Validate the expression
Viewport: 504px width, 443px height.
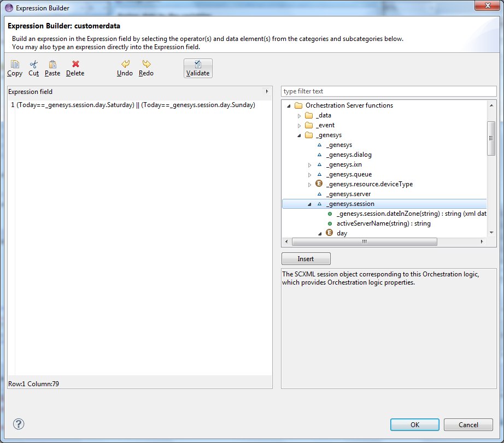[x=198, y=68]
